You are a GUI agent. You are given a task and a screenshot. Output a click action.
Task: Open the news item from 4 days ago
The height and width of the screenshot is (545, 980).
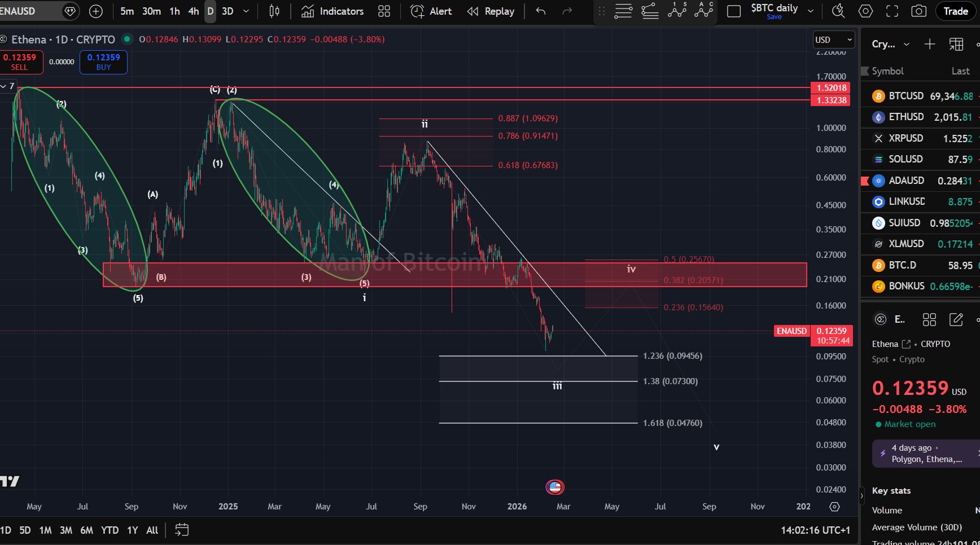(x=926, y=454)
